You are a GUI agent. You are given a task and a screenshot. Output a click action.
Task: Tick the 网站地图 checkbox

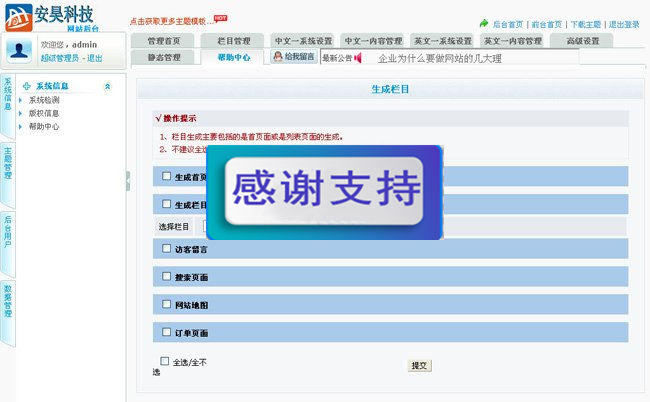166,304
